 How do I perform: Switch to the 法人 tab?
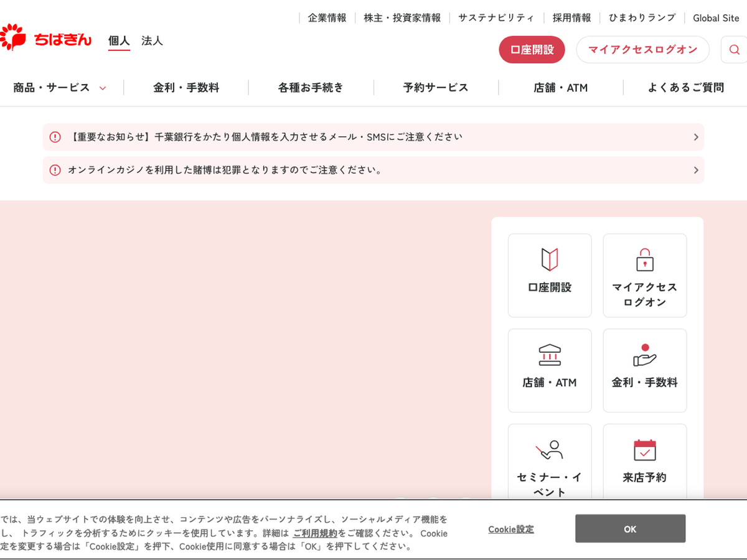[152, 41]
